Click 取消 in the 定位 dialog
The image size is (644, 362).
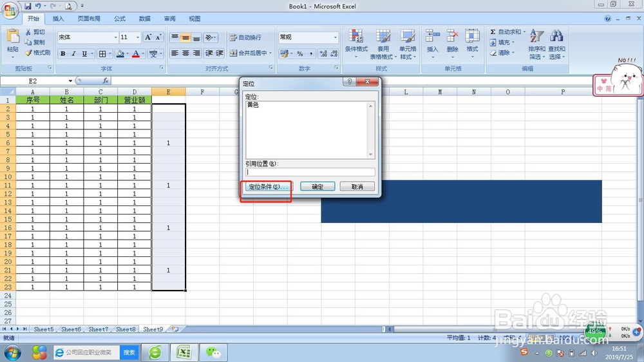click(x=357, y=187)
